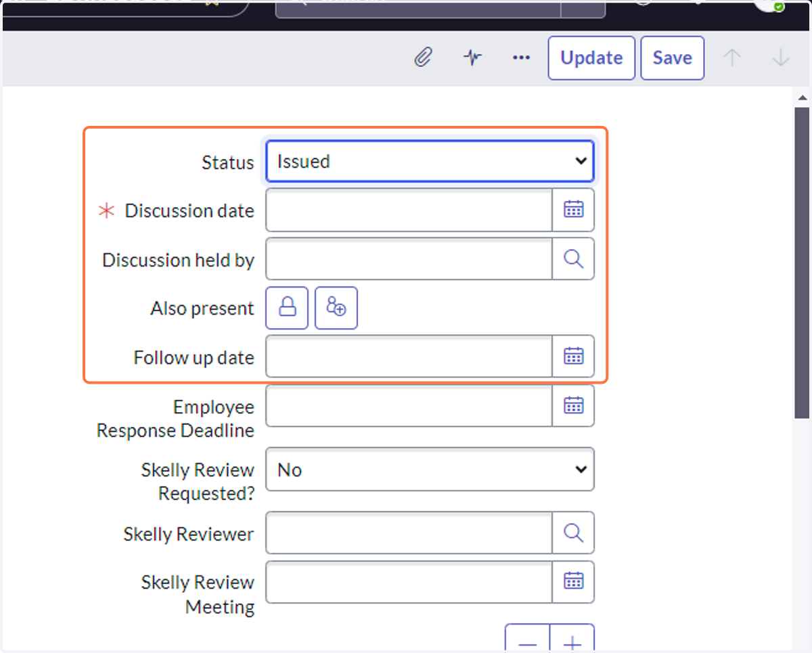This screenshot has width=812, height=653.
Task: Go to previous record up arrow
Action: 732,58
